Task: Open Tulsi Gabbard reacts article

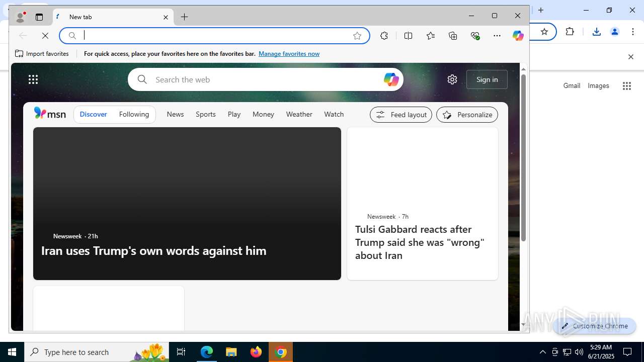Action: [x=423, y=204]
